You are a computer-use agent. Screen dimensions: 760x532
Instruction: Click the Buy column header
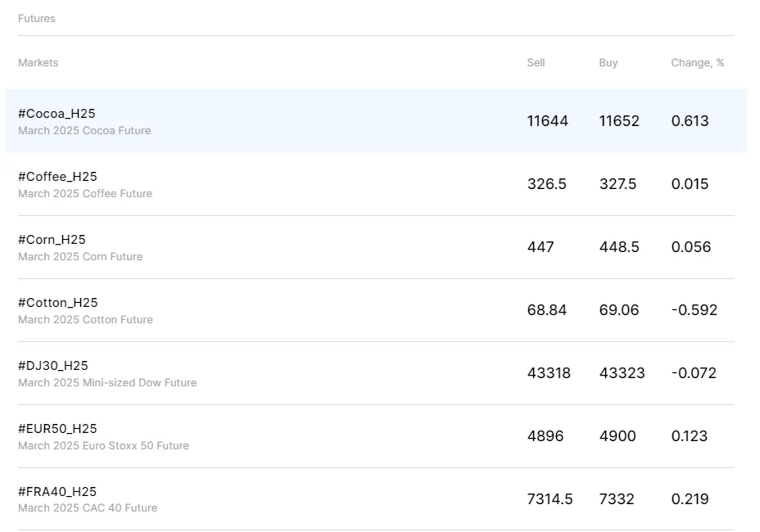point(608,63)
